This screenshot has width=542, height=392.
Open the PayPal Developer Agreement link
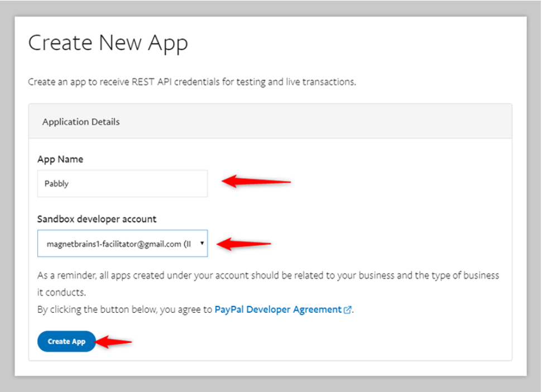(278, 309)
